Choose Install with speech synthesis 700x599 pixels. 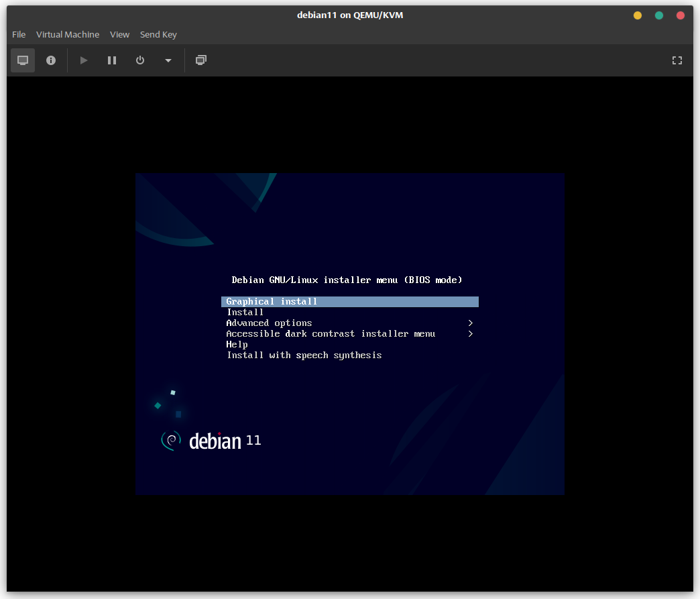click(304, 356)
